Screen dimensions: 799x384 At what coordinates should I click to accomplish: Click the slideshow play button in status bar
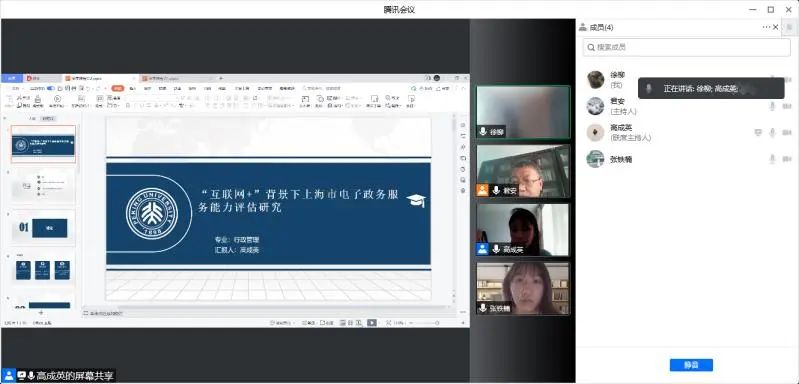pos(372,322)
